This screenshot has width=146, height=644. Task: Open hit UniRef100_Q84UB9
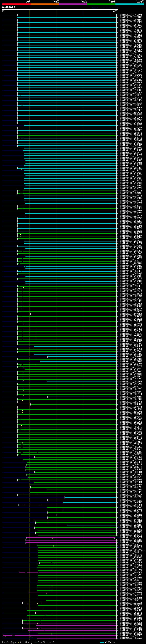pyautogui.click(x=131, y=404)
